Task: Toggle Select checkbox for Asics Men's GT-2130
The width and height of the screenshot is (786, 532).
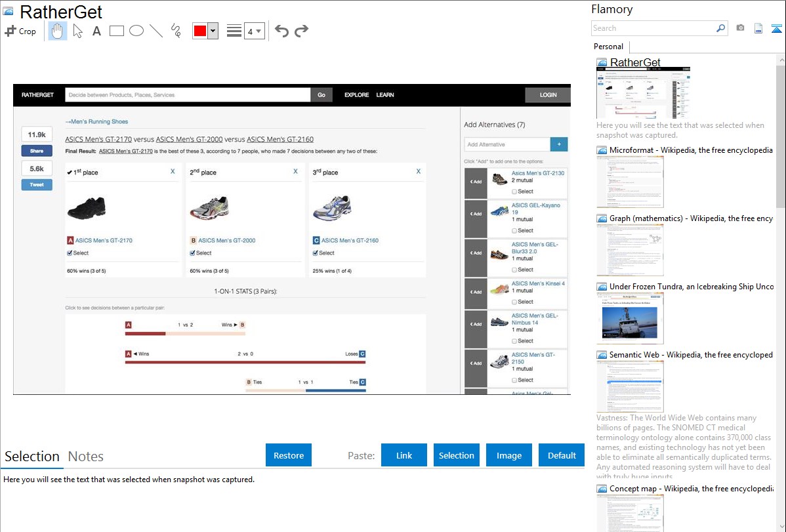Action: pyautogui.click(x=514, y=192)
